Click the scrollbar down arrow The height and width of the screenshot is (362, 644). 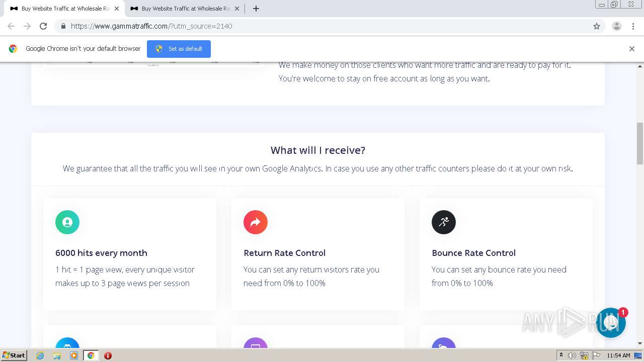coord(640,343)
